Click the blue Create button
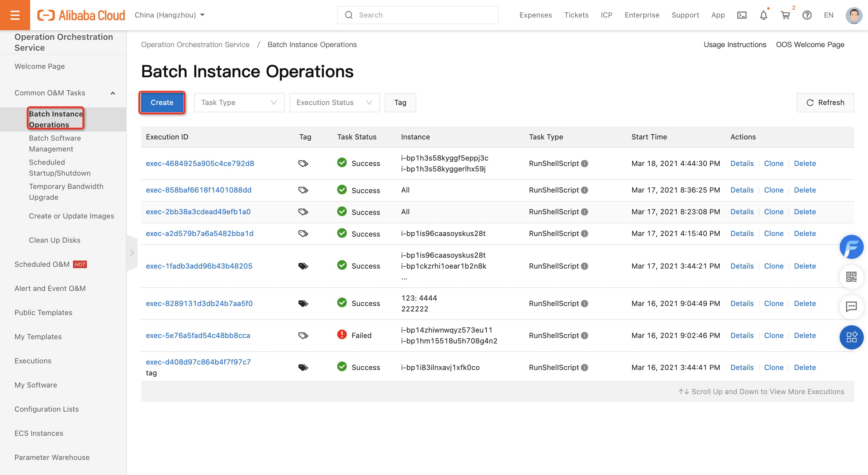The width and height of the screenshot is (868, 475). 162,103
